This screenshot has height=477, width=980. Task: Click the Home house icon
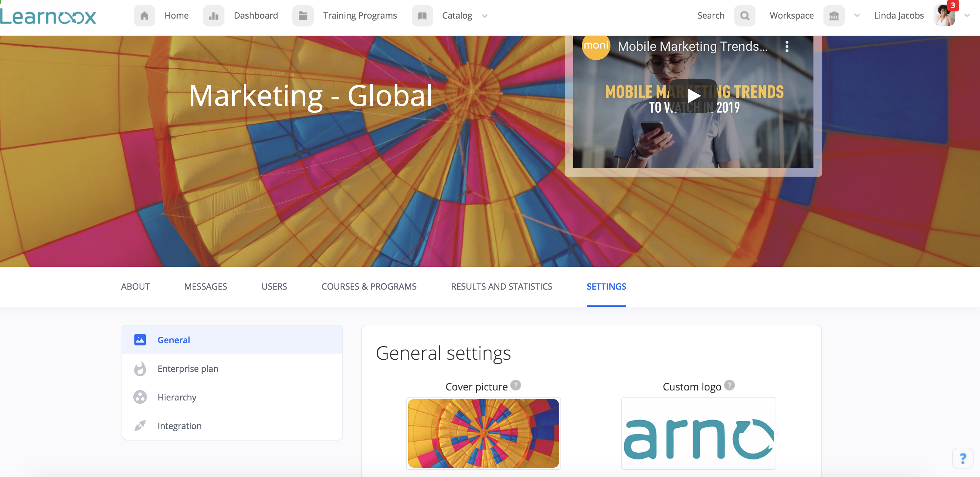144,16
